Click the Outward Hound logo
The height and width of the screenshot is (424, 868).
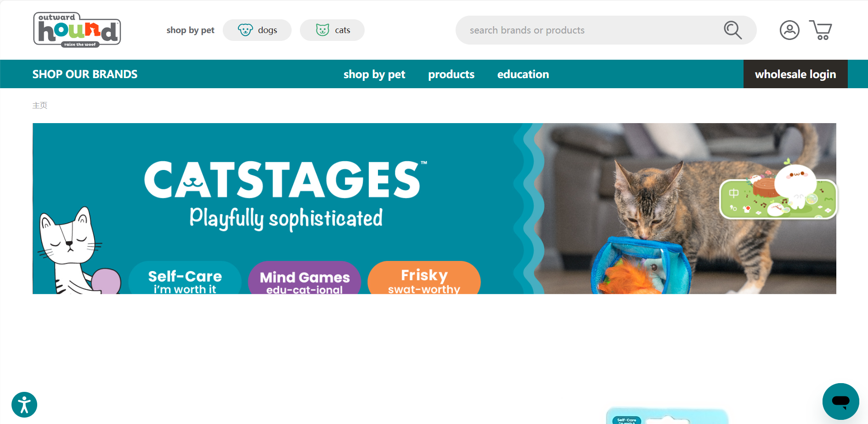point(77,30)
